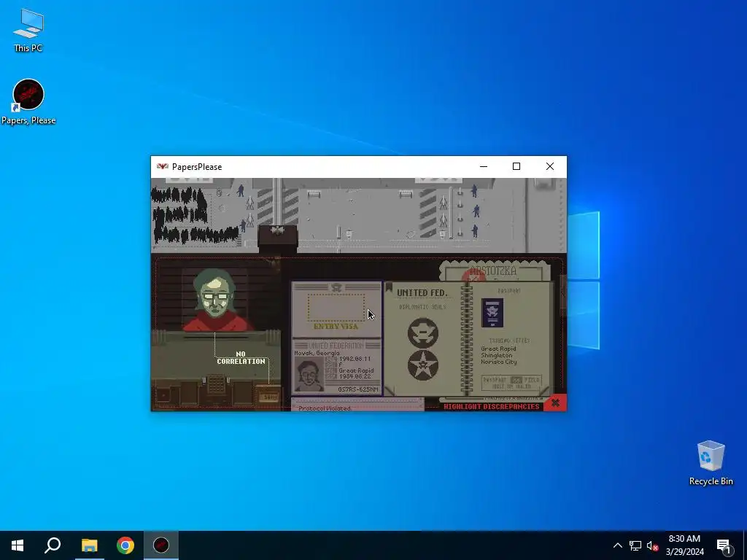Click the 'HIGHLIGHT DISCREPANCIES' banner text
747x560 pixels.
click(x=491, y=406)
